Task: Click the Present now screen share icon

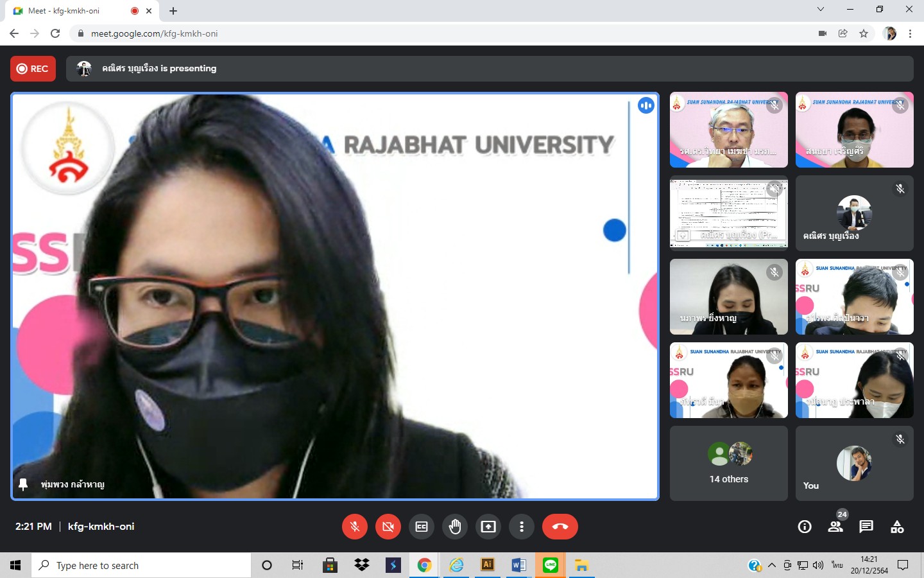Action: pyautogui.click(x=488, y=527)
